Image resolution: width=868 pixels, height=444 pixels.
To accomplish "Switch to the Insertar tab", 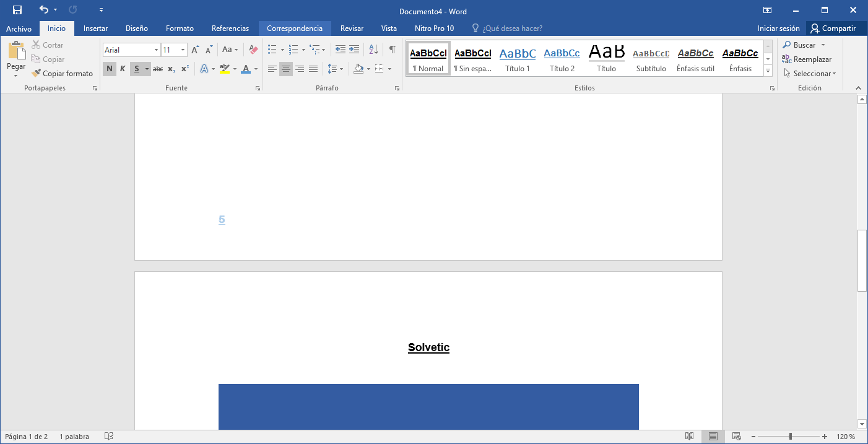I will click(95, 28).
